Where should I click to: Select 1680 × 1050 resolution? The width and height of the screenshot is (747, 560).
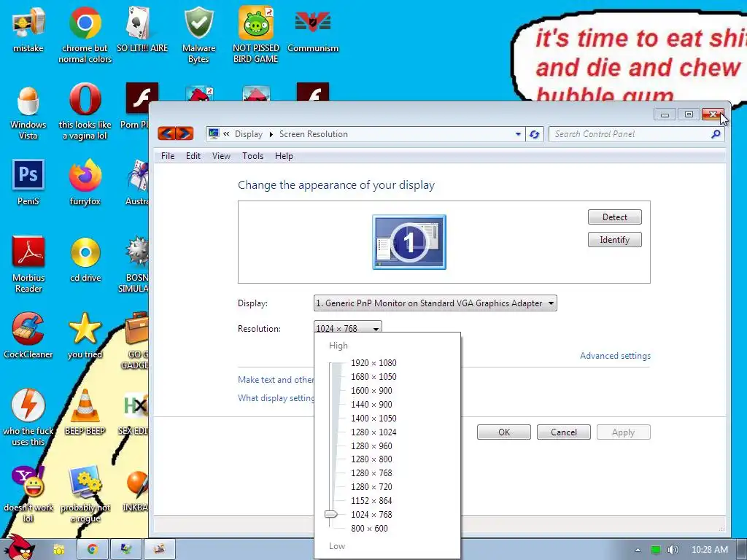(373, 377)
